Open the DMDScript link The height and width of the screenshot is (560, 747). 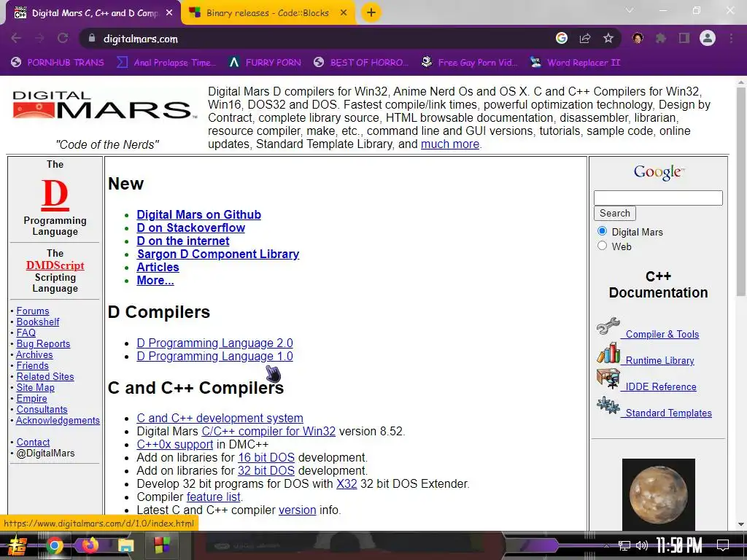tap(55, 265)
